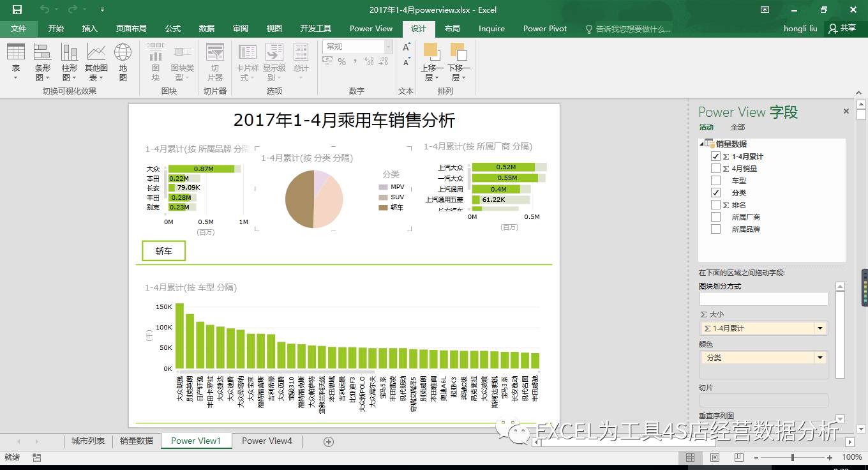Uncheck the 1-4月累计 field checkbox

pyautogui.click(x=715, y=156)
